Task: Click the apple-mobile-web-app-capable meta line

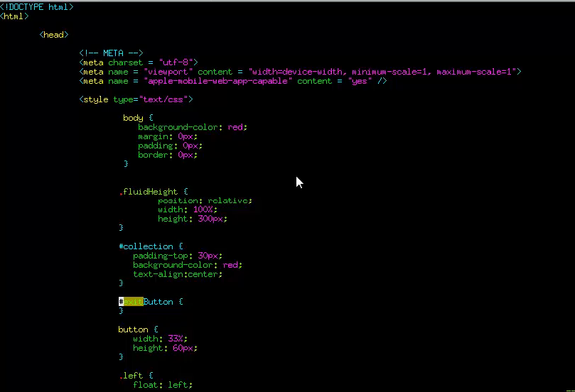Action: (x=233, y=81)
